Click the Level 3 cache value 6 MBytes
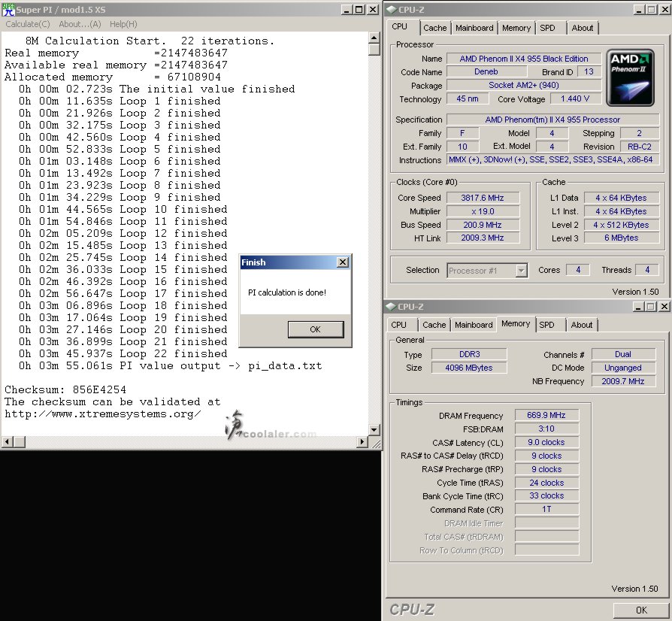Viewport: 672px width, 621px height. click(x=622, y=238)
